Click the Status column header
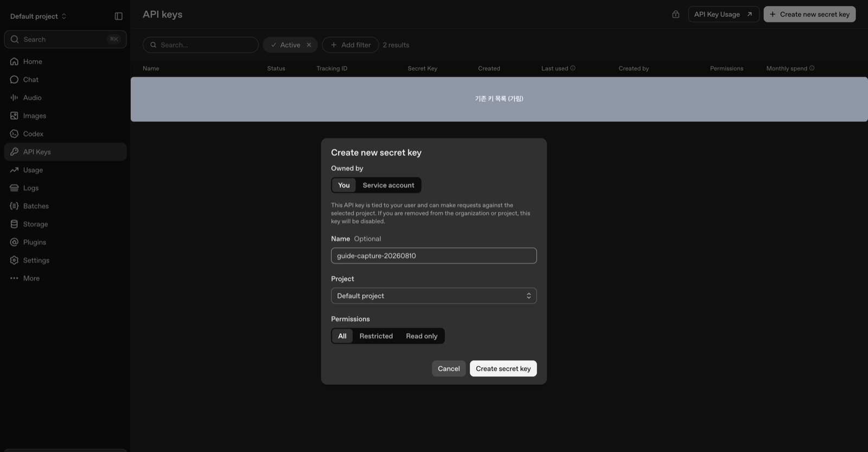The height and width of the screenshot is (452, 868). pyautogui.click(x=276, y=68)
